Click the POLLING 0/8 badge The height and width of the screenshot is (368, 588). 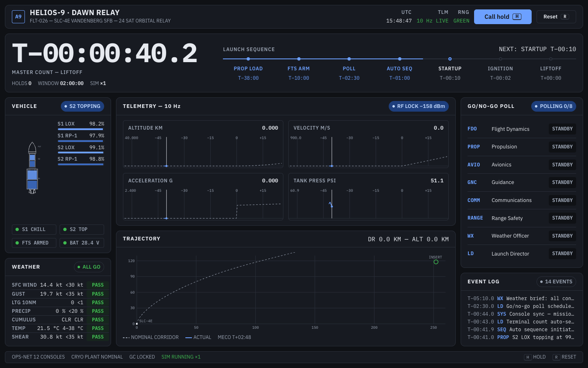(x=554, y=106)
